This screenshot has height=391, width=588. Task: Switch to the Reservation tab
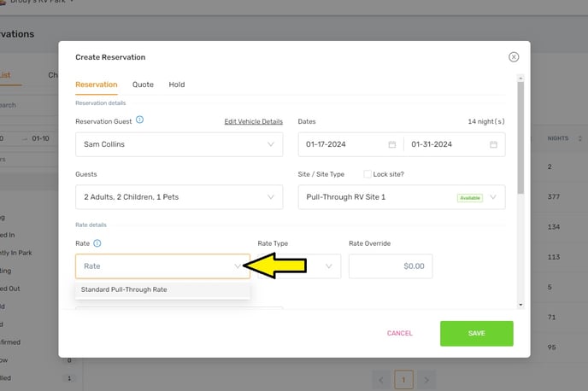coord(97,85)
